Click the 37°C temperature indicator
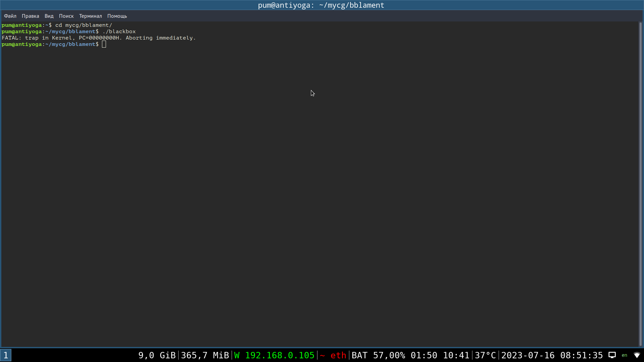644x362 pixels. pyautogui.click(x=485, y=355)
